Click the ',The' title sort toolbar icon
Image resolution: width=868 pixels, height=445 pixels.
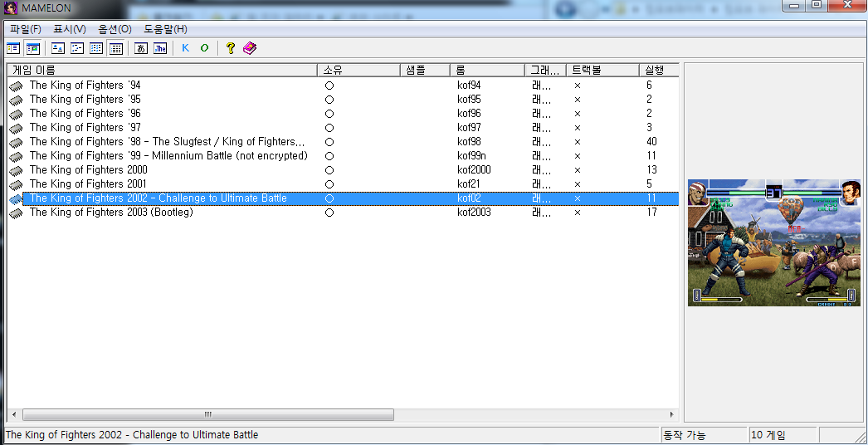click(160, 48)
